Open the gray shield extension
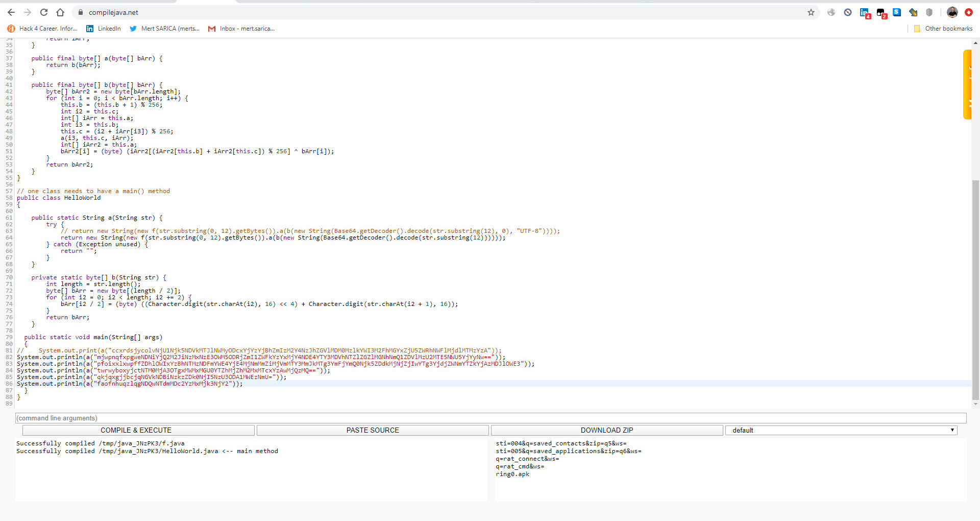The width and height of the screenshot is (980, 521). tap(929, 12)
